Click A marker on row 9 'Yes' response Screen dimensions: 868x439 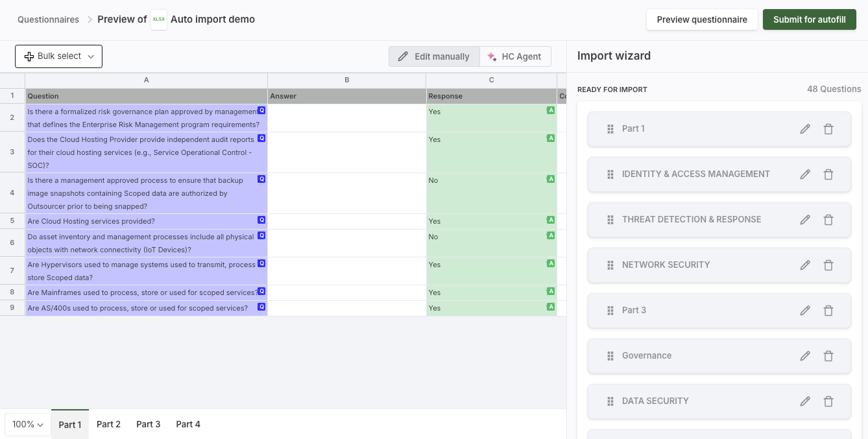pos(551,307)
